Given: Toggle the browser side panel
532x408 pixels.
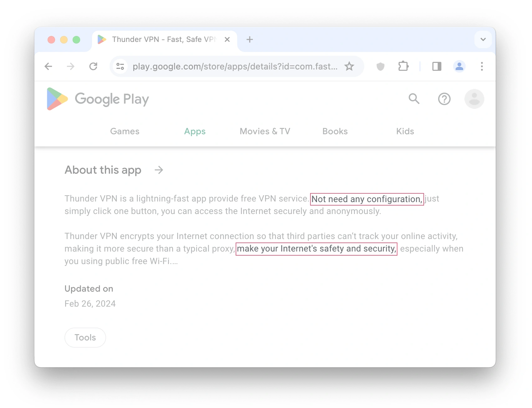Looking at the screenshot, I should pyautogui.click(x=437, y=66).
